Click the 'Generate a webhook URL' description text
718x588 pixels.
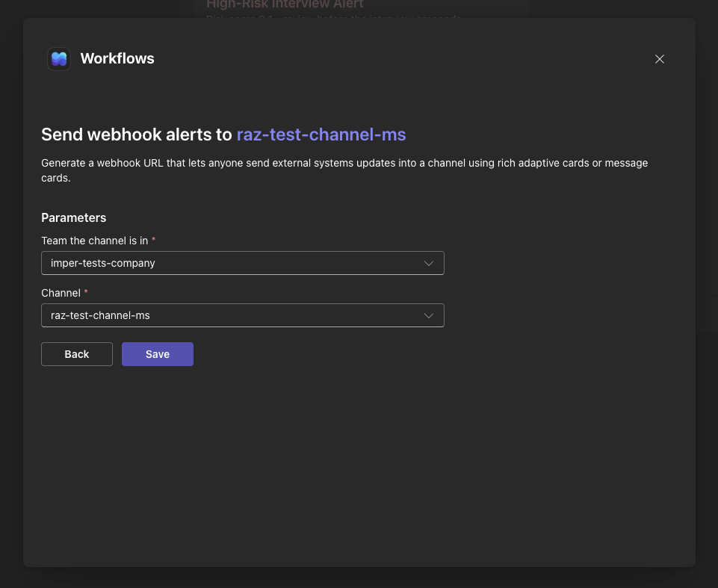tap(344, 170)
